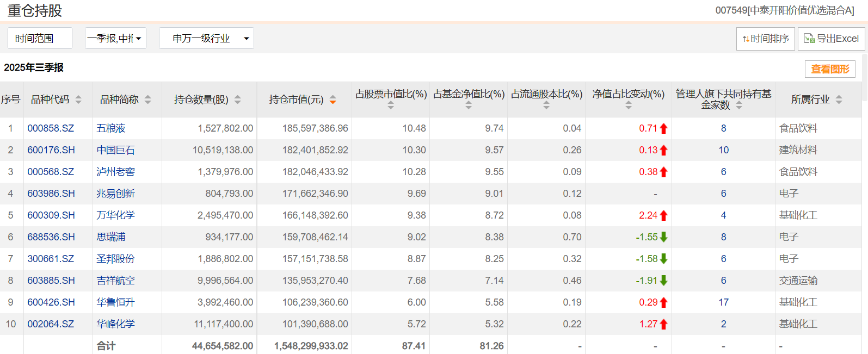Click red up arrow in 五粮液 row
Image resolution: width=868 pixels, height=354 pixels.
click(663, 128)
